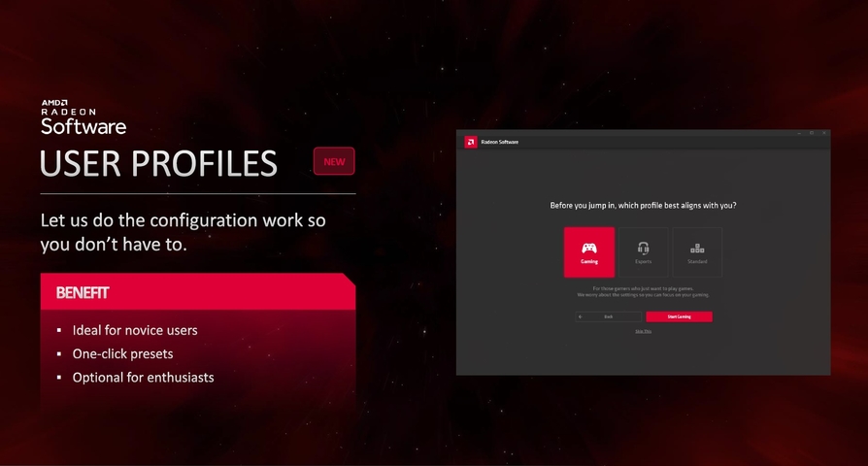Minimize the Radeon Software window
The image size is (868, 466).
point(799,133)
